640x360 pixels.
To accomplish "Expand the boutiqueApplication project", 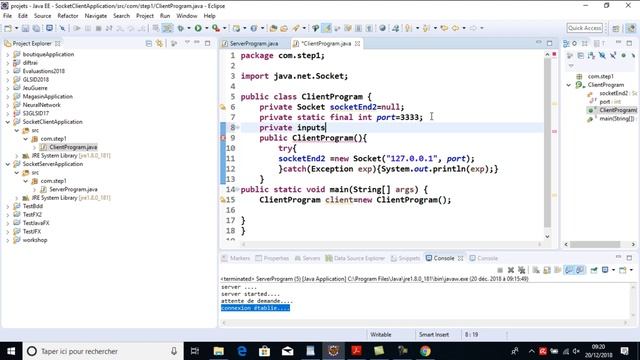I will [8, 54].
